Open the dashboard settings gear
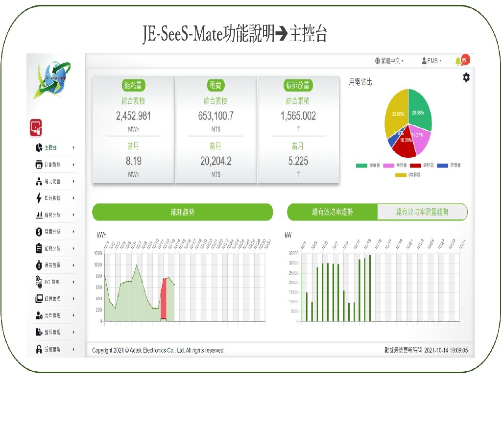Image resolution: width=504 pixels, height=433 pixels. pyautogui.click(x=466, y=77)
